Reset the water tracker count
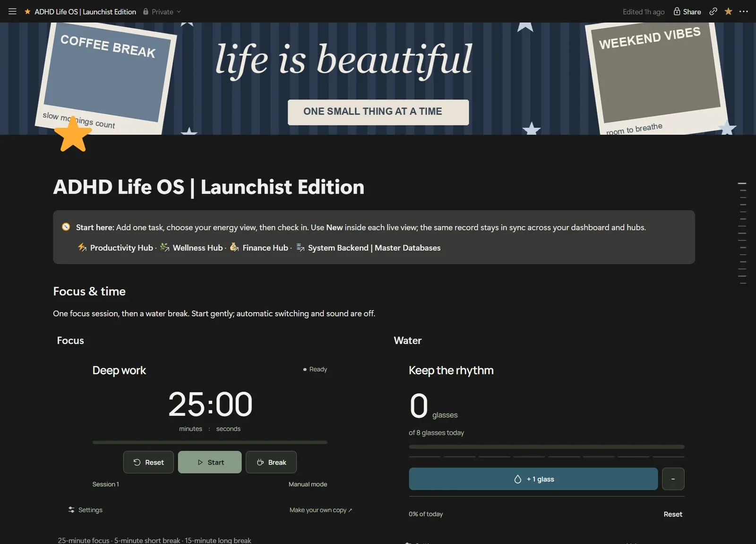 click(673, 514)
